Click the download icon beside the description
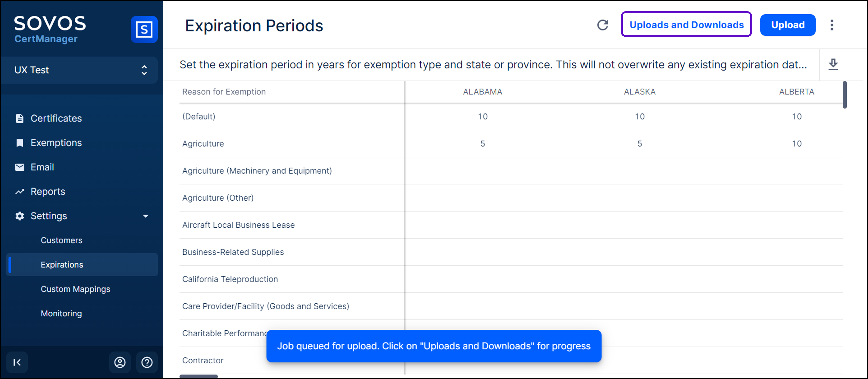 point(833,64)
